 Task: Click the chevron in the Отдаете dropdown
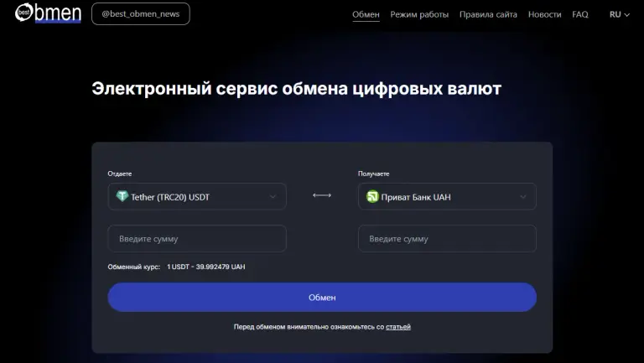(273, 197)
